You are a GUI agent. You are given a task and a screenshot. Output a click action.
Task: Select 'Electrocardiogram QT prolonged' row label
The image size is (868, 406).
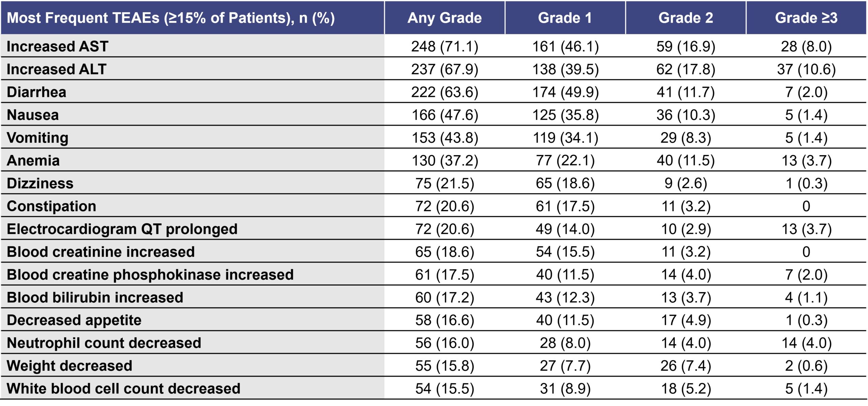coord(122,229)
